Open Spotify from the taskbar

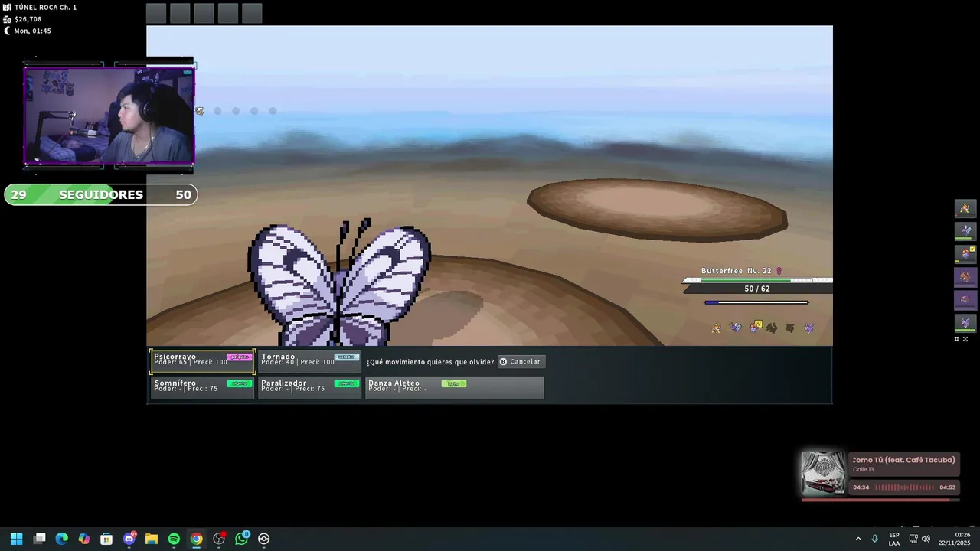pos(174,539)
